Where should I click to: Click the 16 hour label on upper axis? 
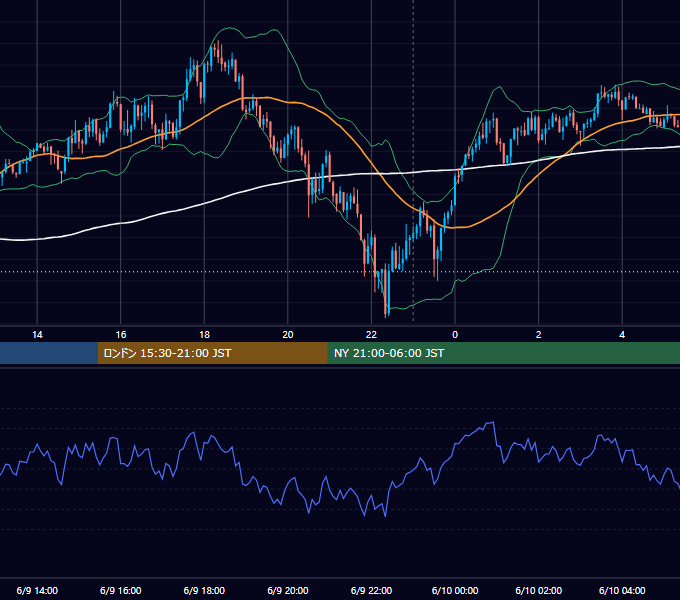point(121,335)
